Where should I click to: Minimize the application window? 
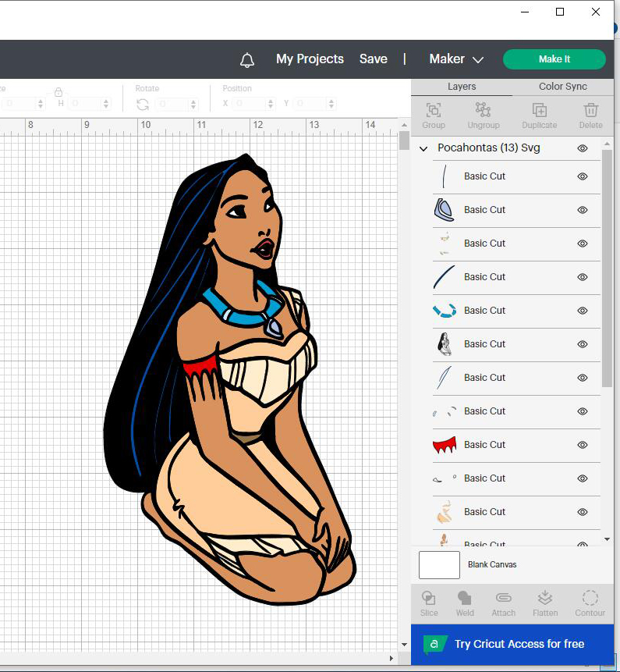coord(525,12)
